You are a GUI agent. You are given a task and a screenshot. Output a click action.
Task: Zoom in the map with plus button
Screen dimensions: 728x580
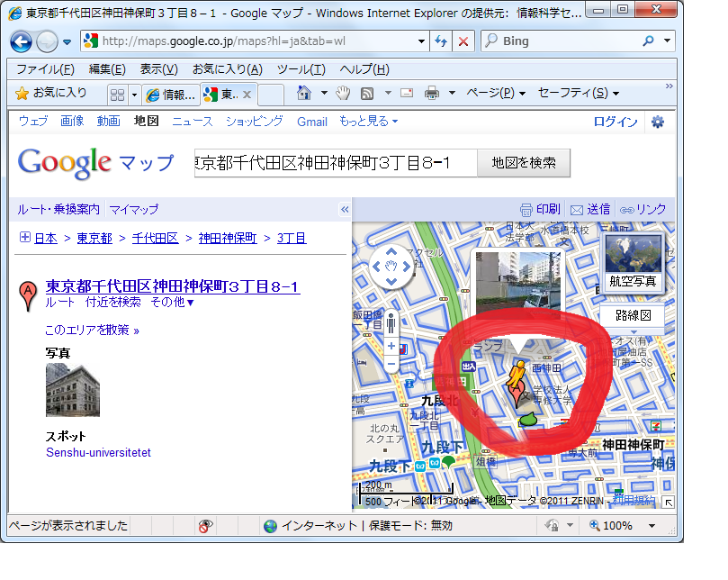(391, 346)
